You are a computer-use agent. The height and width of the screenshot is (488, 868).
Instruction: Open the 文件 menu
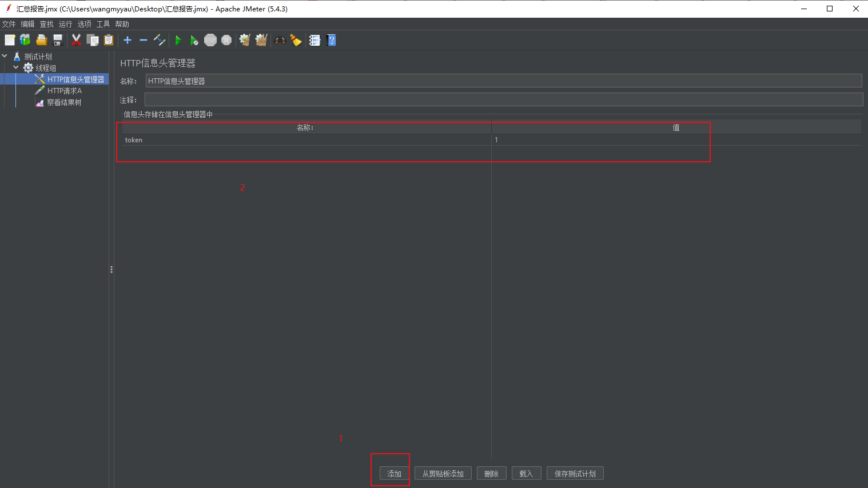(x=9, y=24)
